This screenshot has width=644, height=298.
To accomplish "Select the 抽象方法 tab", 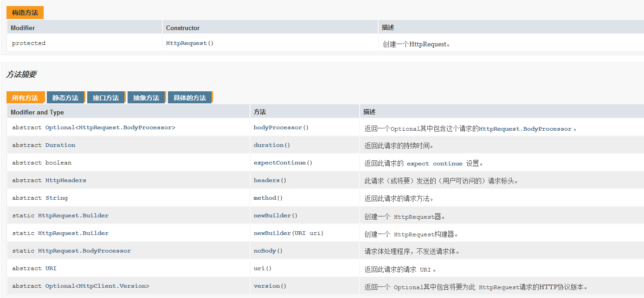I will coord(146,97).
